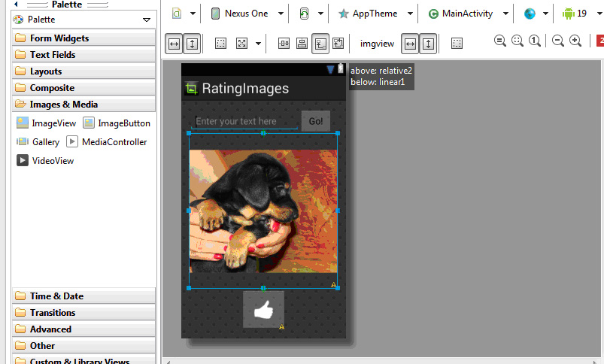This screenshot has width=604, height=364.
Task: Open the Palette view menu dropdown
Action: pos(147,20)
